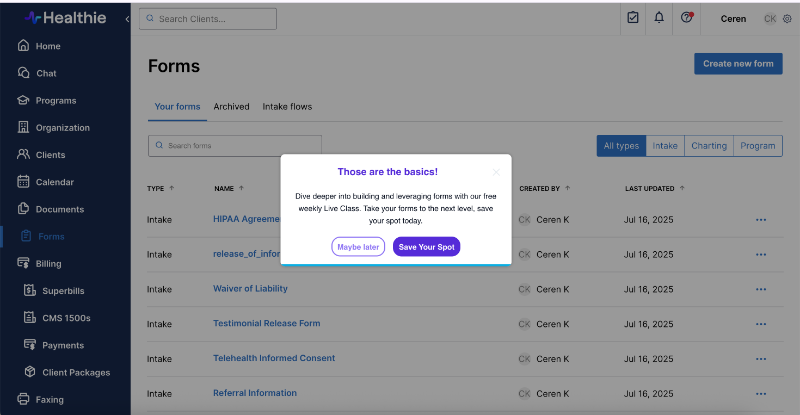Click the Create new form button
The image size is (800, 415).
738,64
